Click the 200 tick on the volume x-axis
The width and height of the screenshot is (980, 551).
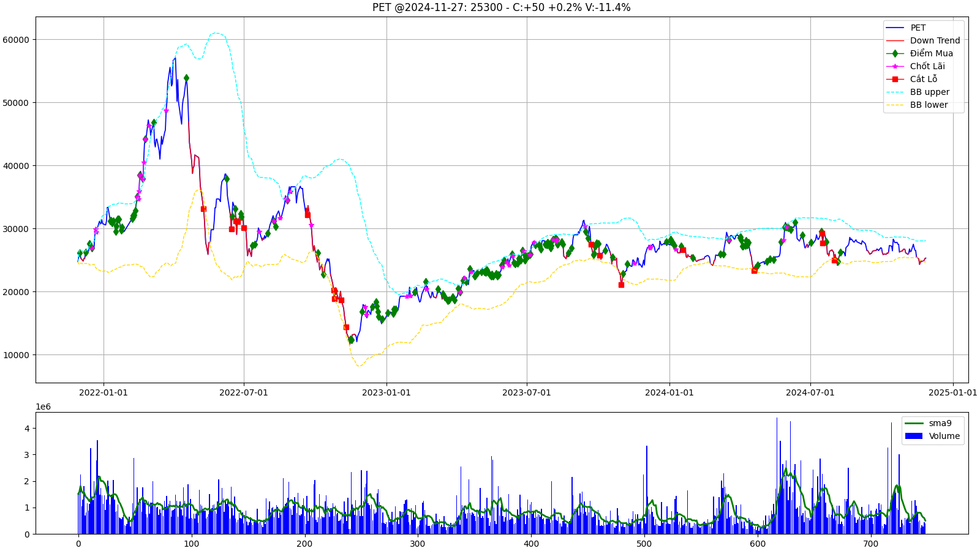(x=305, y=544)
